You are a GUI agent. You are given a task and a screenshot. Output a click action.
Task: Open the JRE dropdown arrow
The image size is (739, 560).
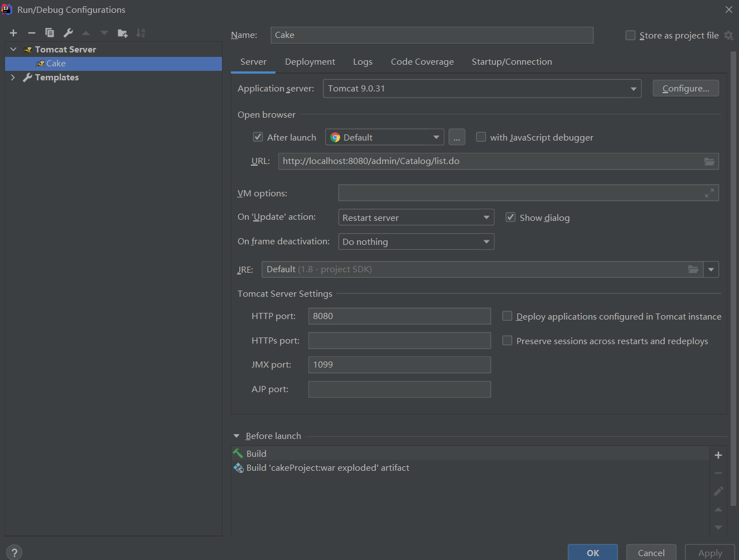(711, 269)
